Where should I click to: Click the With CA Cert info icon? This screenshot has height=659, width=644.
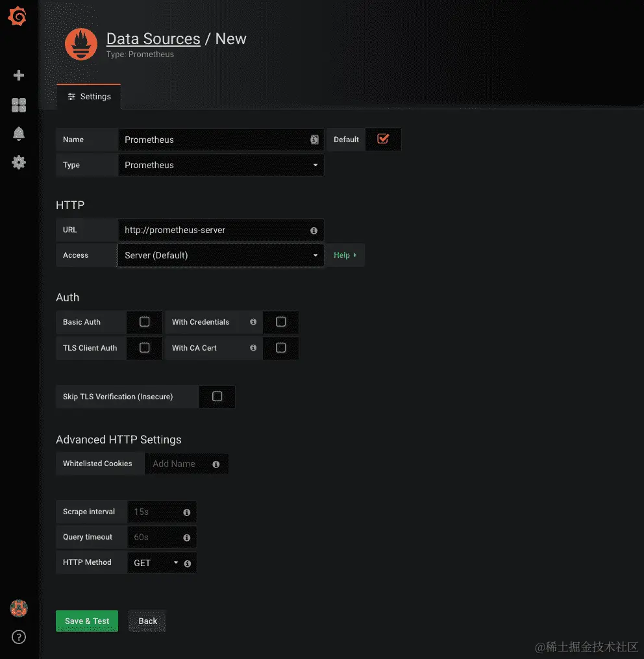(253, 348)
